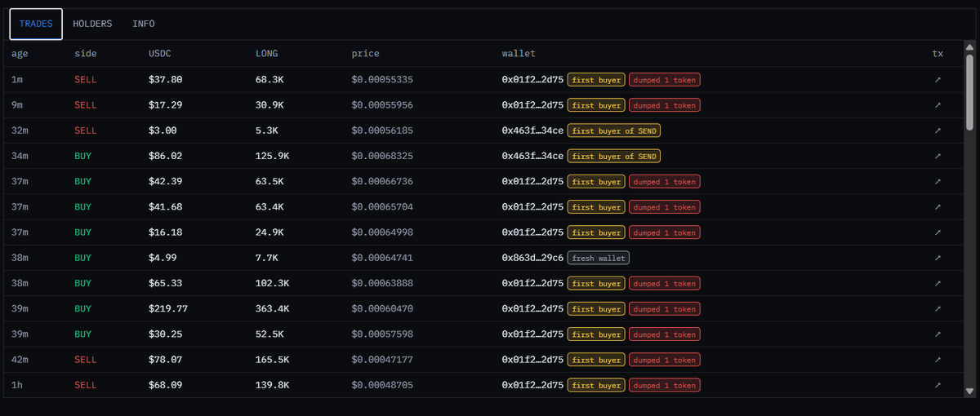The height and width of the screenshot is (416, 980).
Task: Click the price column header
Action: [x=366, y=54]
